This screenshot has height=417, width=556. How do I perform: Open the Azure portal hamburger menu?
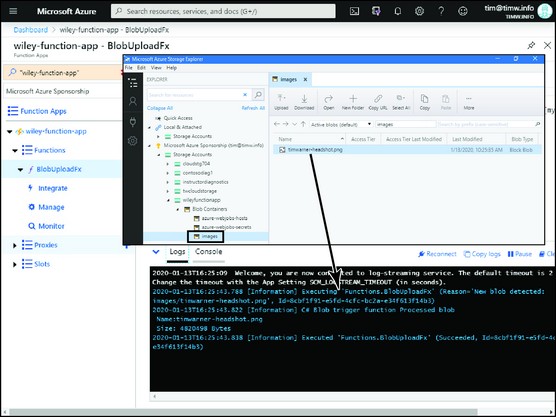[13, 11]
